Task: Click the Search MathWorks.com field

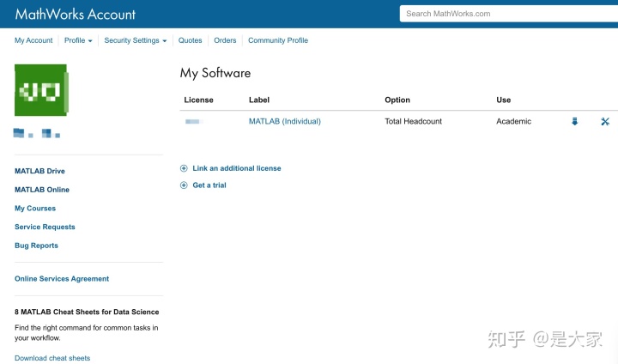Action: [x=509, y=14]
